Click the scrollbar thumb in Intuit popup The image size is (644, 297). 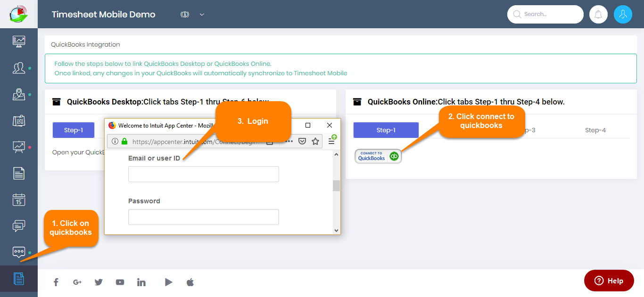336,185
